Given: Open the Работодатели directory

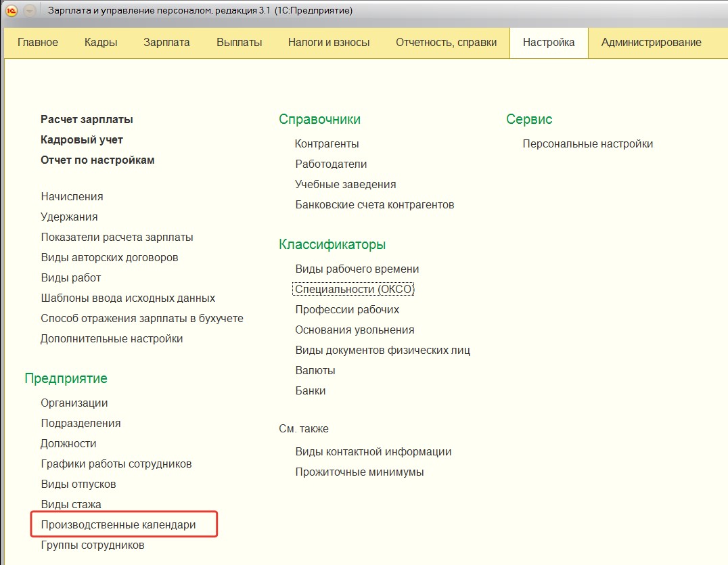Looking at the screenshot, I should (x=331, y=164).
